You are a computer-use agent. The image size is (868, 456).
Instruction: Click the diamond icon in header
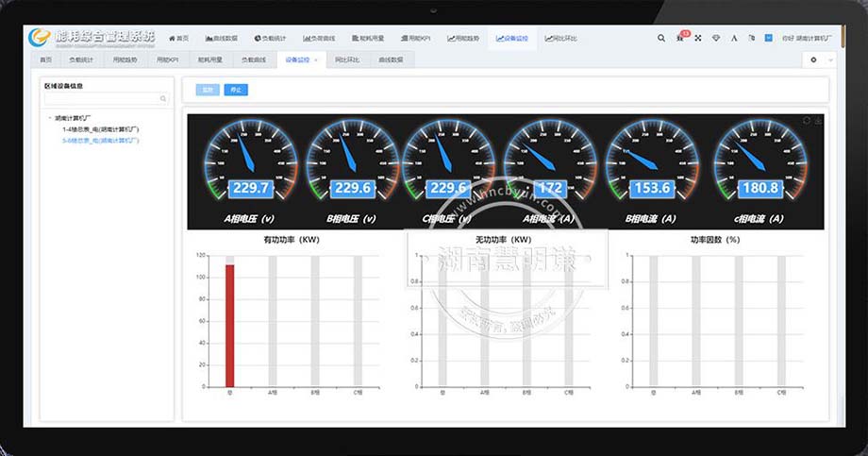[716, 38]
